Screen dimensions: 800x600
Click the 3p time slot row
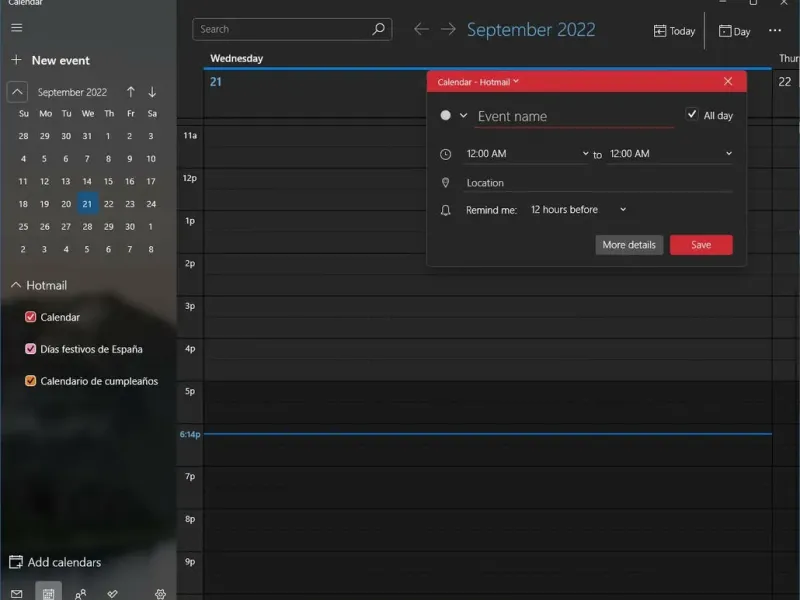pyautogui.click(x=488, y=316)
